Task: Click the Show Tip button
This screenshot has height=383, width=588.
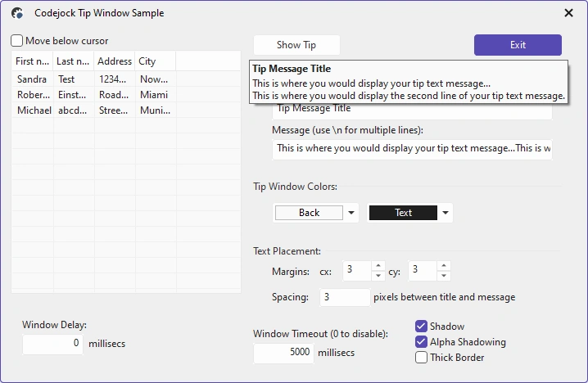Action: click(296, 45)
